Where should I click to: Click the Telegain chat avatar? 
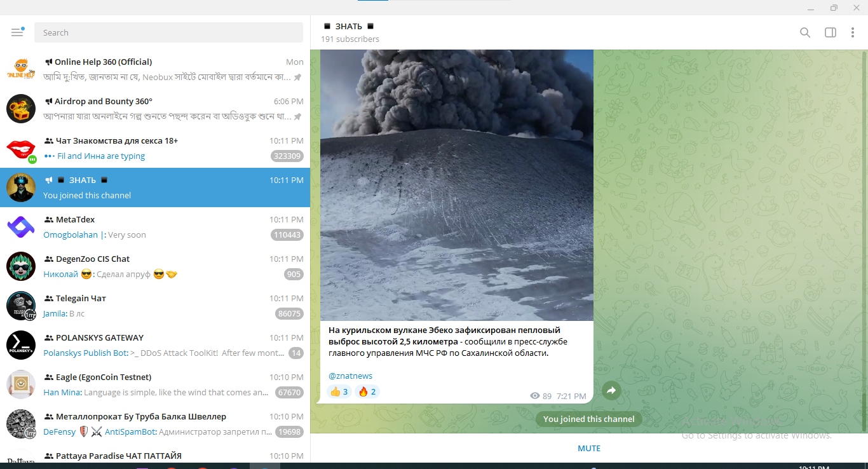[21, 306]
